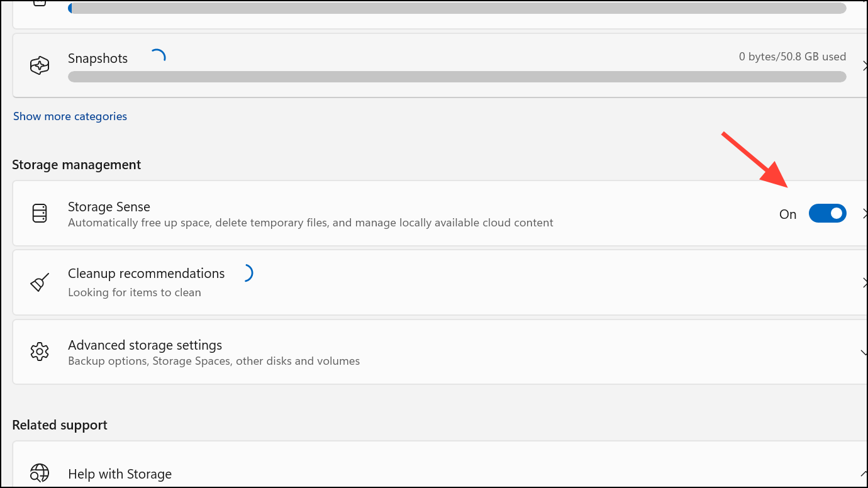The height and width of the screenshot is (488, 868).
Task: Click the Snapshots storage usage bar
Action: point(457,77)
